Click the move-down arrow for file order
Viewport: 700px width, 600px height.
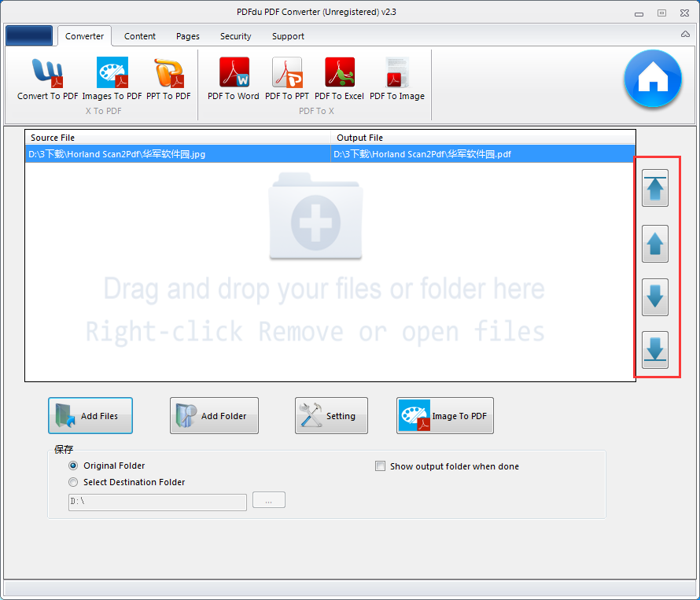pos(655,297)
